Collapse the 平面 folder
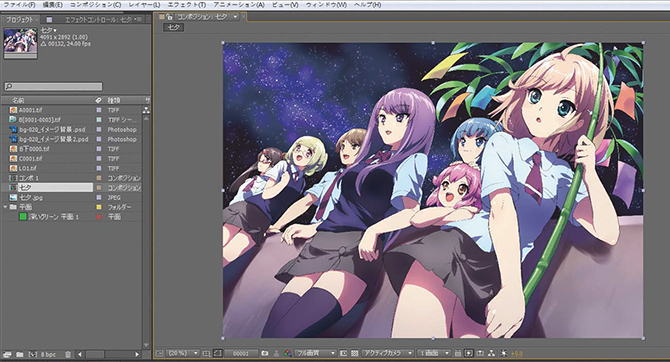 click(x=6, y=207)
